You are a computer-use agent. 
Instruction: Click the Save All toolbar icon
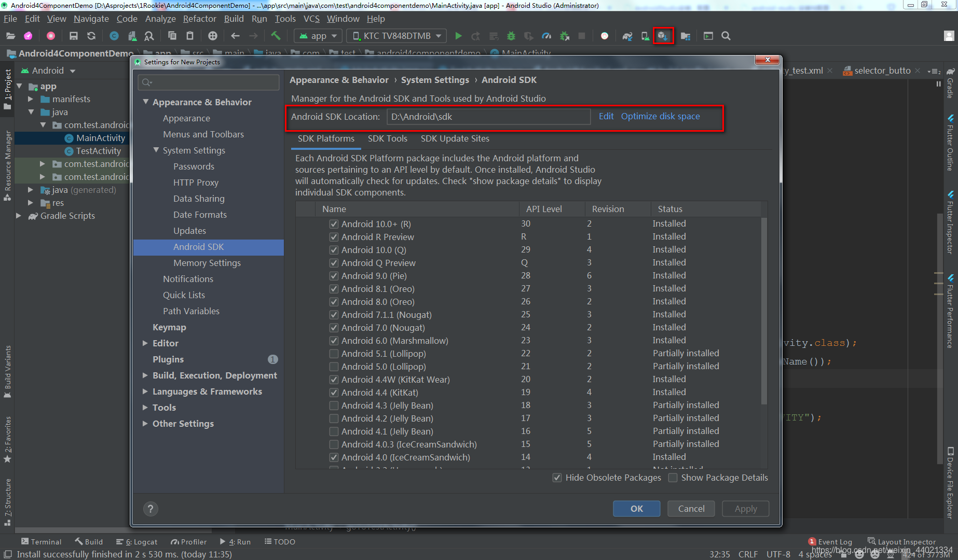tap(73, 36)
